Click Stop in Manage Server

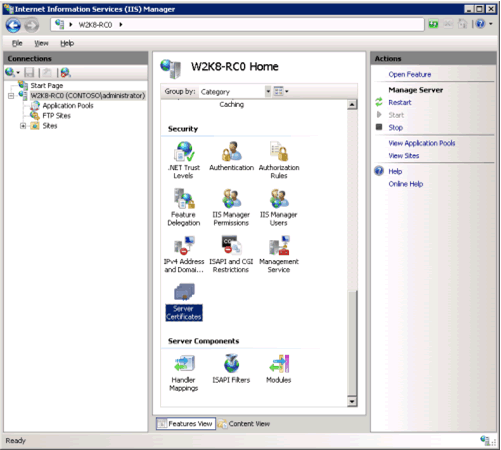pos(395,127)
